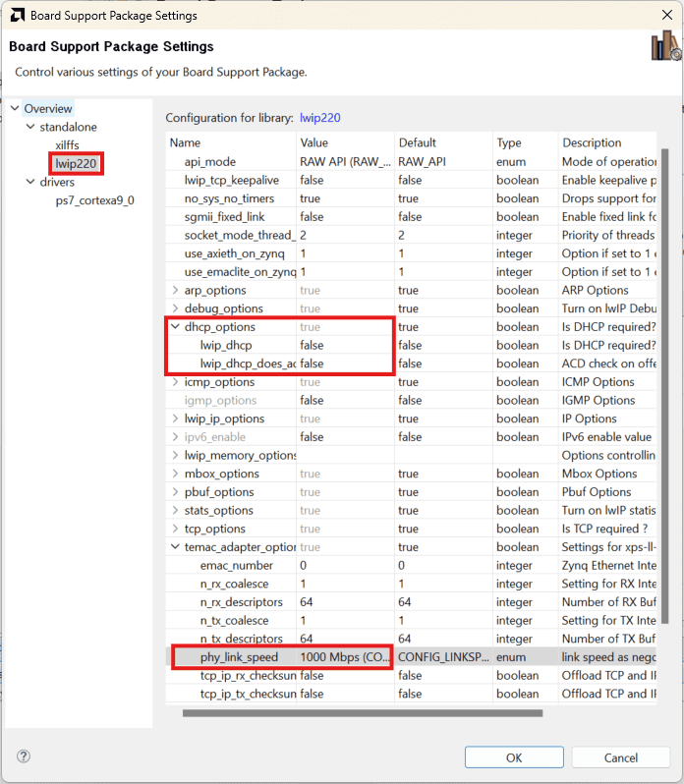This screenshot has height=784, width=684.
Task: Expand the arp_options row
Action: 176,291
